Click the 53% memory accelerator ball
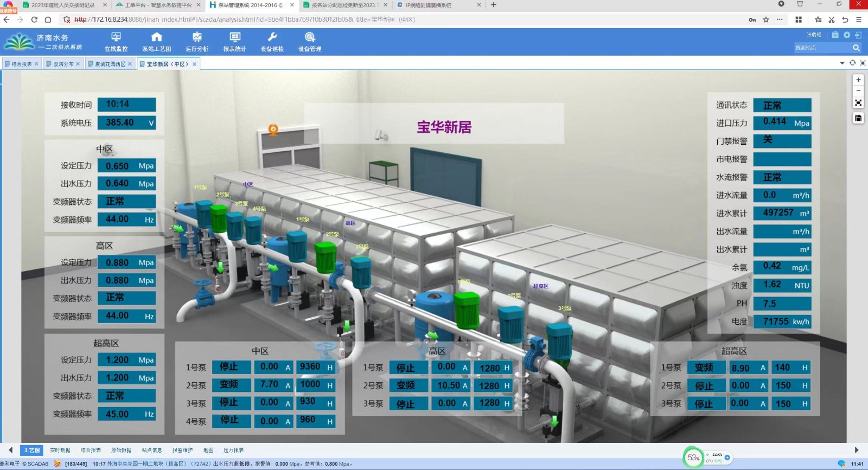 [693, 458]
